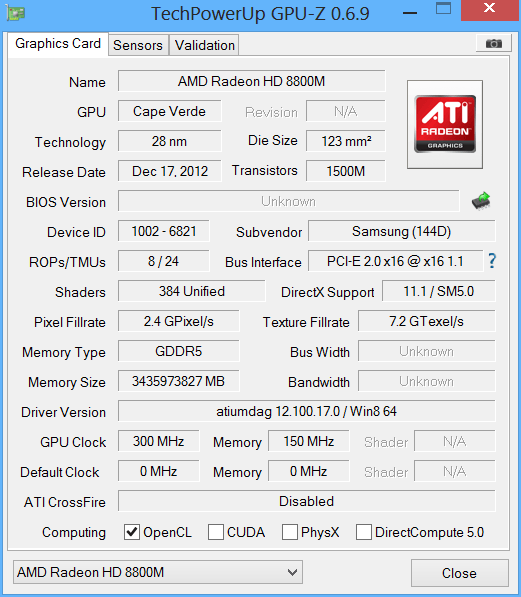The width and height of the screenshot is (521, 597).
Task: Click the ATI Radeon Graphics logo
Action: (445, 125)
